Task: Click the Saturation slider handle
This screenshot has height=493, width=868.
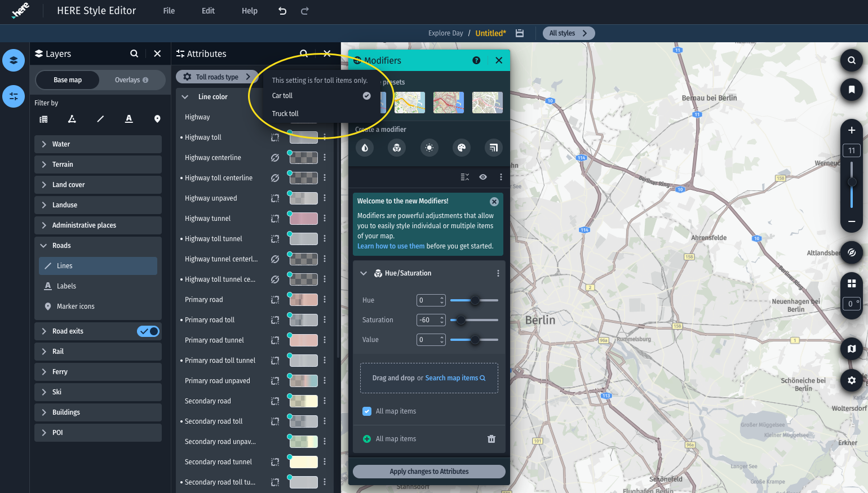Action: tap(461, 320)
